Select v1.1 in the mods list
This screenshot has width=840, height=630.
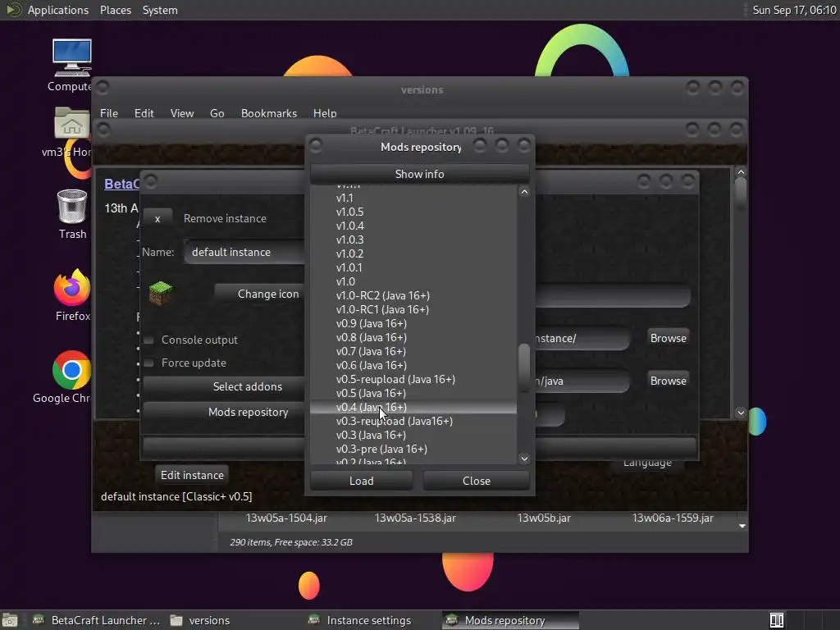(x=413, y=198)
